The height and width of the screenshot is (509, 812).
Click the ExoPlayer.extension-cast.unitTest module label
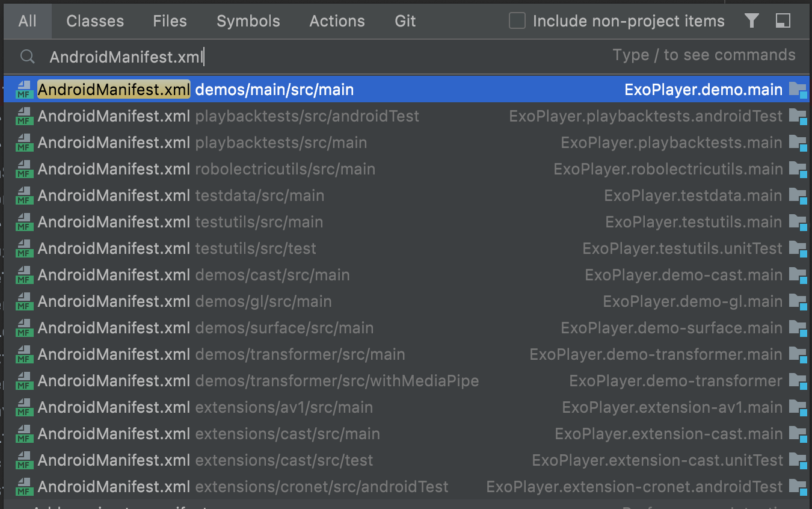[657, 460]
